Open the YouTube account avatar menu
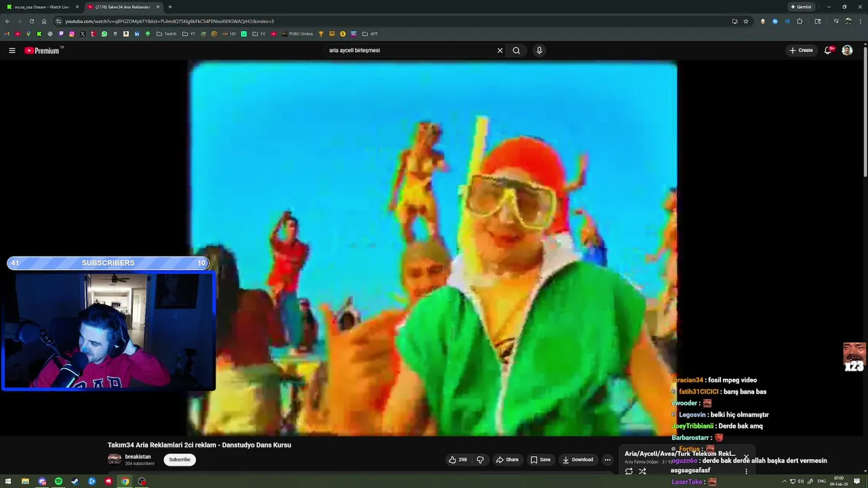Screen dimensions: 868x488 coord(847,50)
